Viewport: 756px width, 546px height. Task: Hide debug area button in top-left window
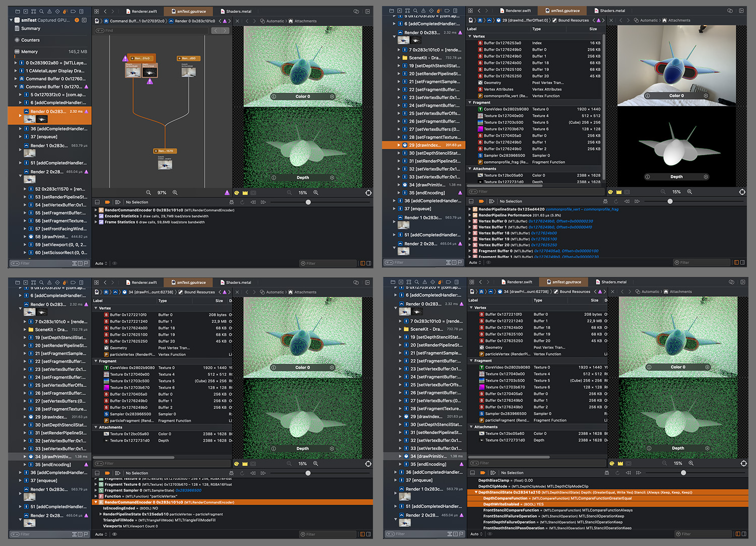click(x=97, y=202)
